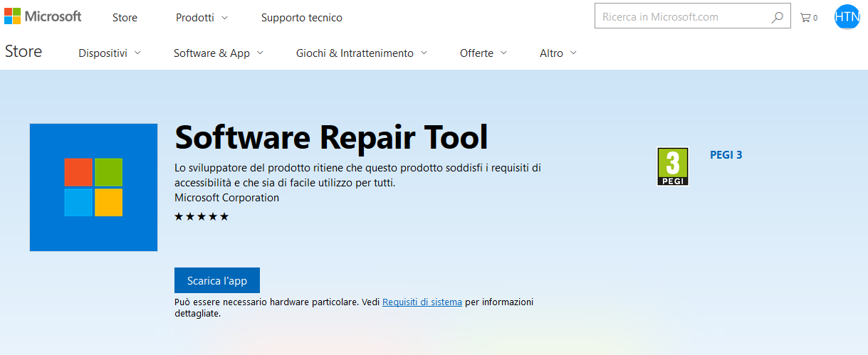This screenshot has height=355, width=868.
Task: Click the Software Repair Tool title
Action: click(331, 137)
